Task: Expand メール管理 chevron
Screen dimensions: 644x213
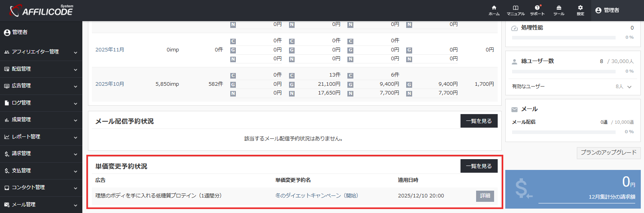Action: [x=76, y=205]
